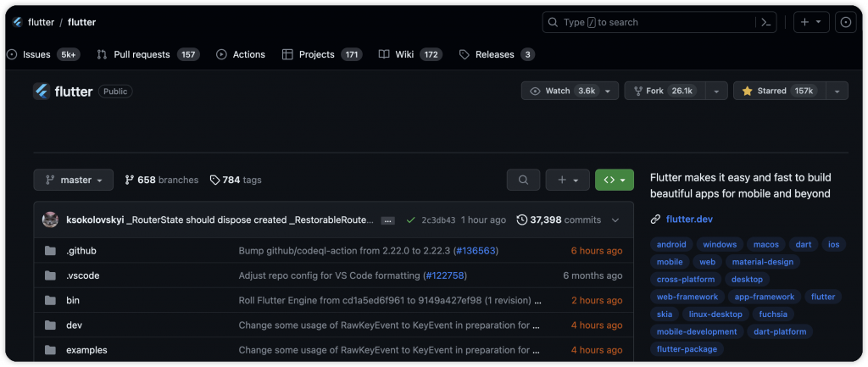Open the Watch options dropdown arrow
The width and height of the screenshot is (868, 367).
(x=608, y=91)
